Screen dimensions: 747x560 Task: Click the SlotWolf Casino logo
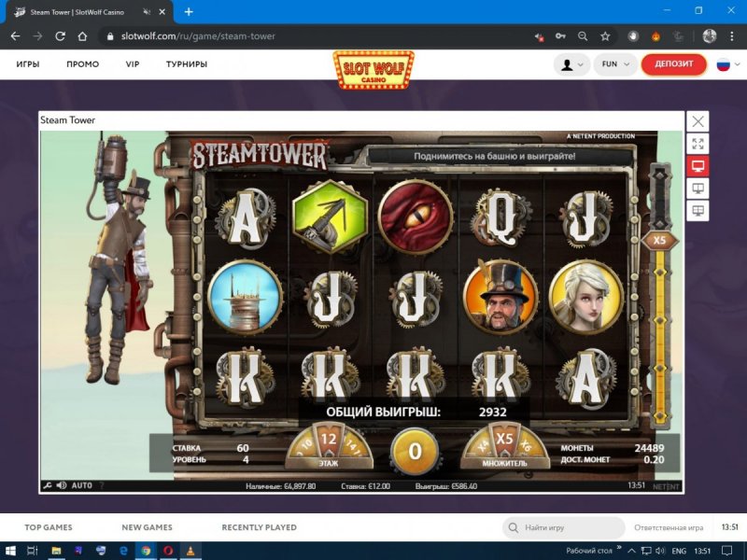[373, 69]
